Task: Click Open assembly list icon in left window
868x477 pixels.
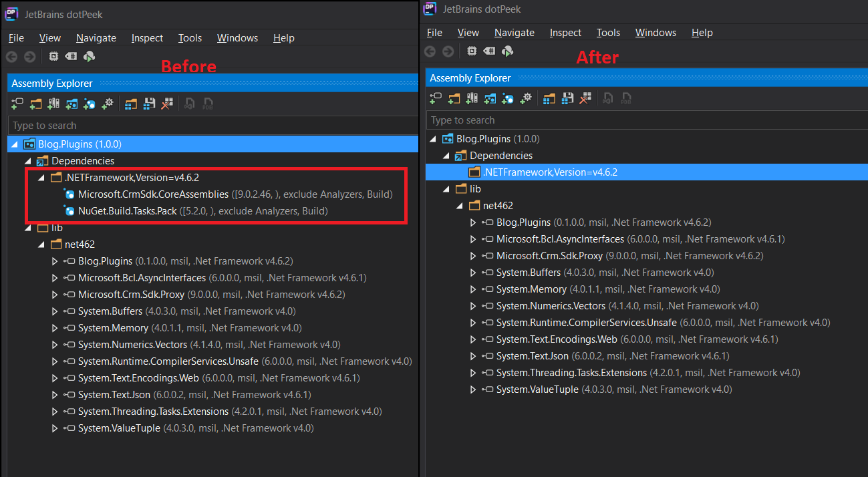Action: (x=131, y=104)
